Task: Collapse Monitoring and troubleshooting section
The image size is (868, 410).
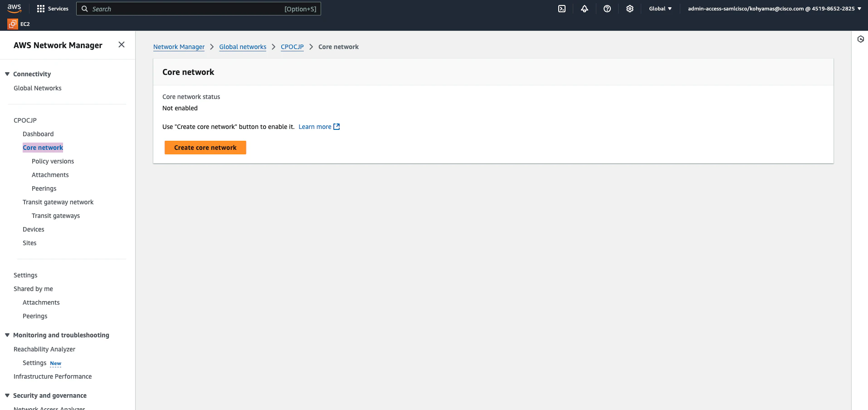Action: 7,335
